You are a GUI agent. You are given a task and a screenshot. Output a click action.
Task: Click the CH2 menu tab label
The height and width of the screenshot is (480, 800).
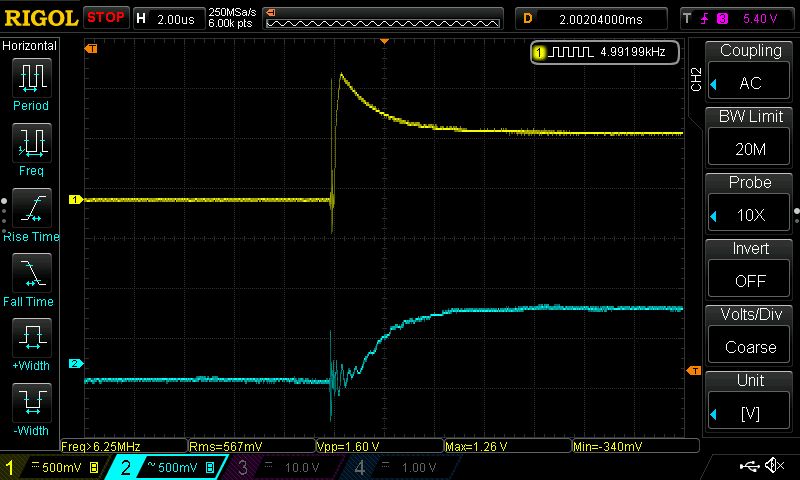[x=696, y=79]
